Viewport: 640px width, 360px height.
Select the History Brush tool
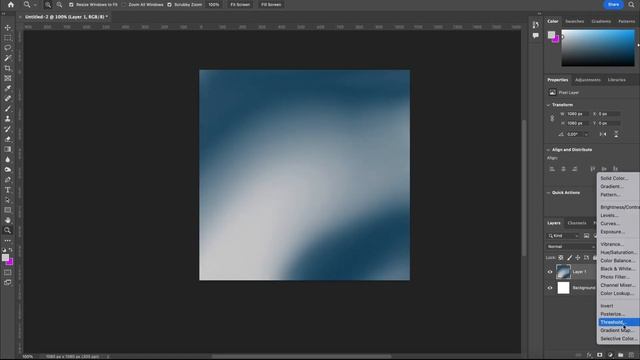(x=8, y=129)
